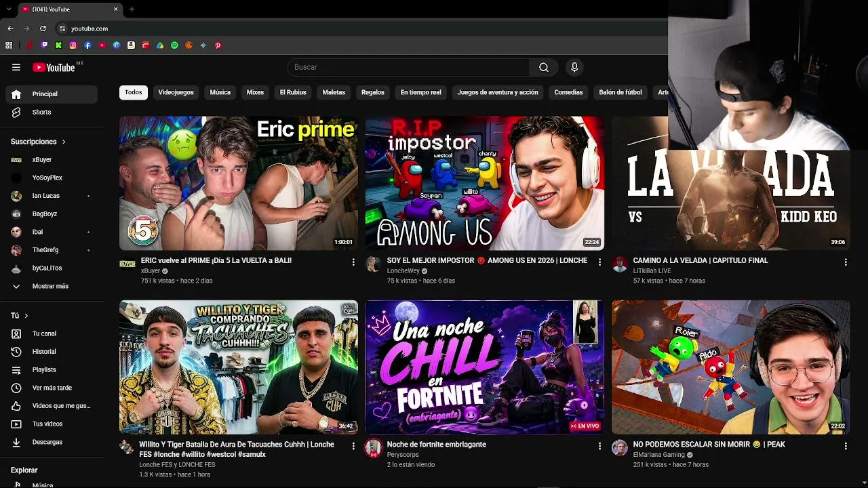Open the xBuyer subscription
Screen dimensions: 868x488
(52, 160)
